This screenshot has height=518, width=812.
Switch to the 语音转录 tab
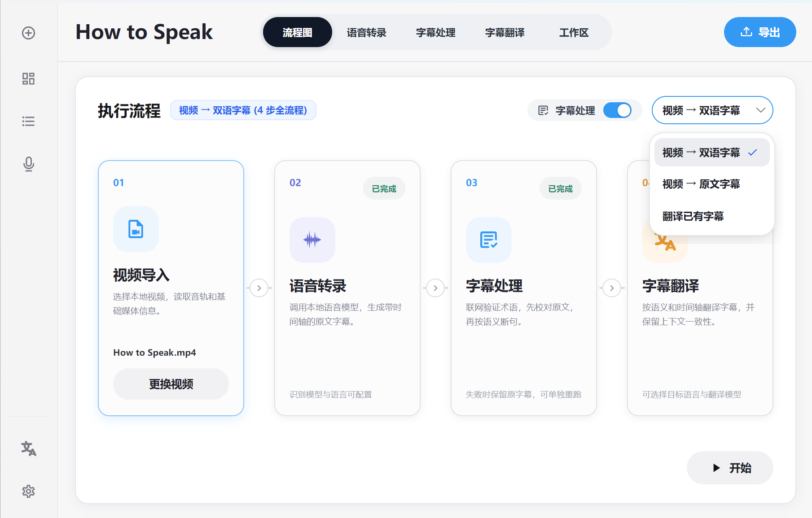coord(366,32)
